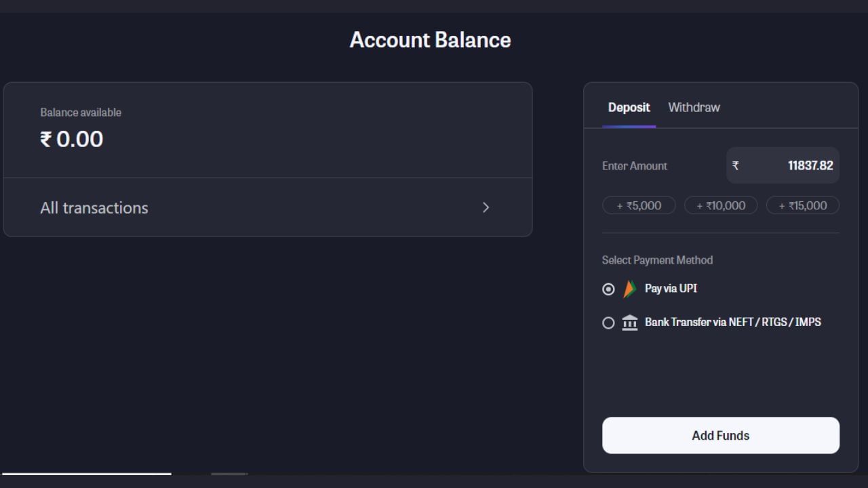Image resolution: width=868 pixels, height=488 pixels.
Task: Open the All transactions row label
Action: pyautogui.click(x=94, y=207)
